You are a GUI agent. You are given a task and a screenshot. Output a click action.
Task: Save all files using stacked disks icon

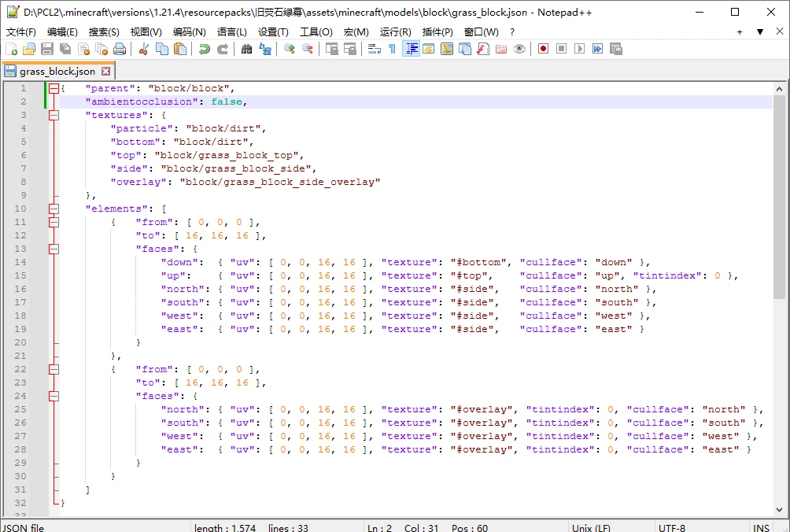click(65, 49)
